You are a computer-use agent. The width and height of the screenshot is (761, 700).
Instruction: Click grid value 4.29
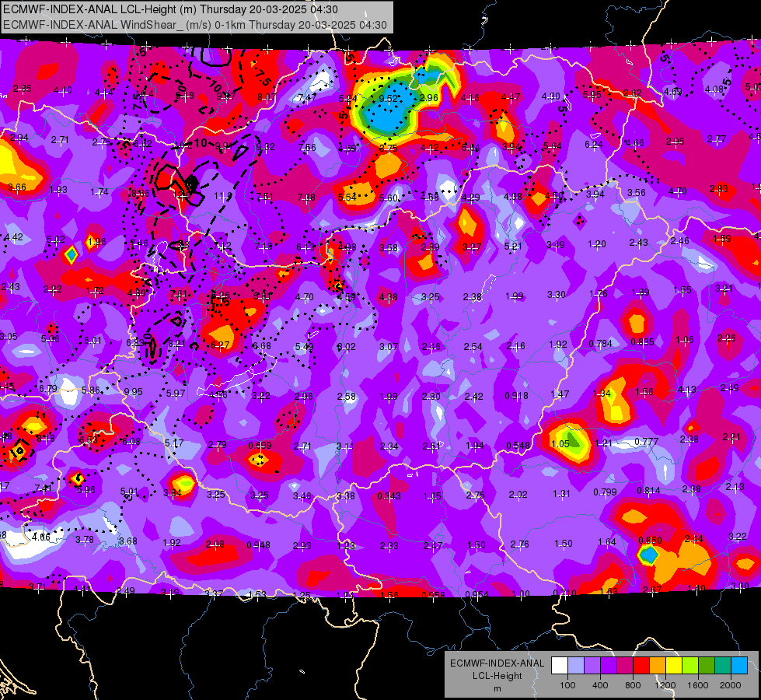pyautogui.click(x=471, y=198)
